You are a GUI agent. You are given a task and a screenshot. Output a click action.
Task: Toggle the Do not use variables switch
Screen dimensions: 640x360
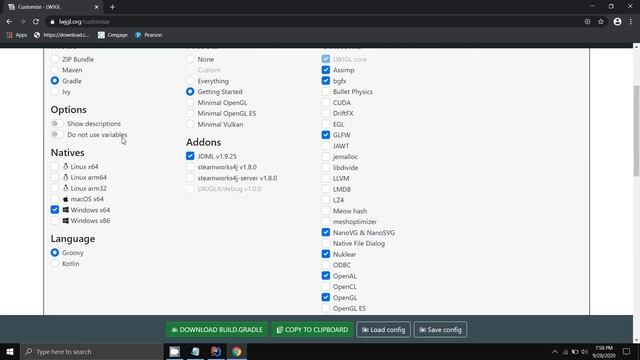click(57, 134)
